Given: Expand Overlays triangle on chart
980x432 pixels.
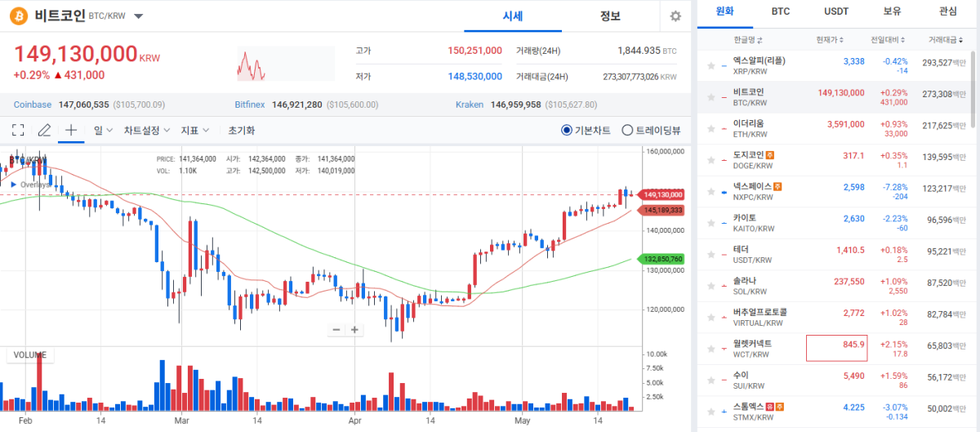Looking at the screenshot, I should coord(13,185).
